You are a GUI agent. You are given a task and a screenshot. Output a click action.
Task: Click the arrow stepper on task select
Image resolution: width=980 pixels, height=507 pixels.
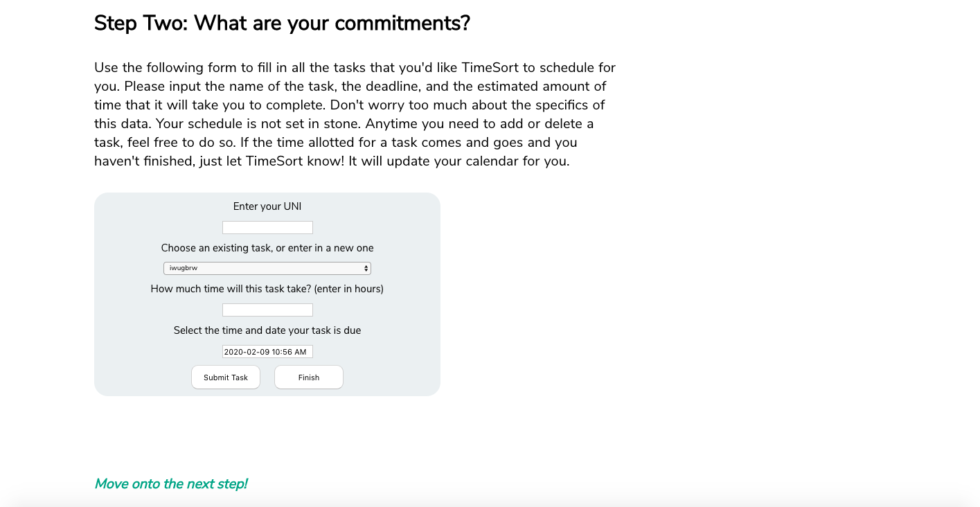(366, 268)
